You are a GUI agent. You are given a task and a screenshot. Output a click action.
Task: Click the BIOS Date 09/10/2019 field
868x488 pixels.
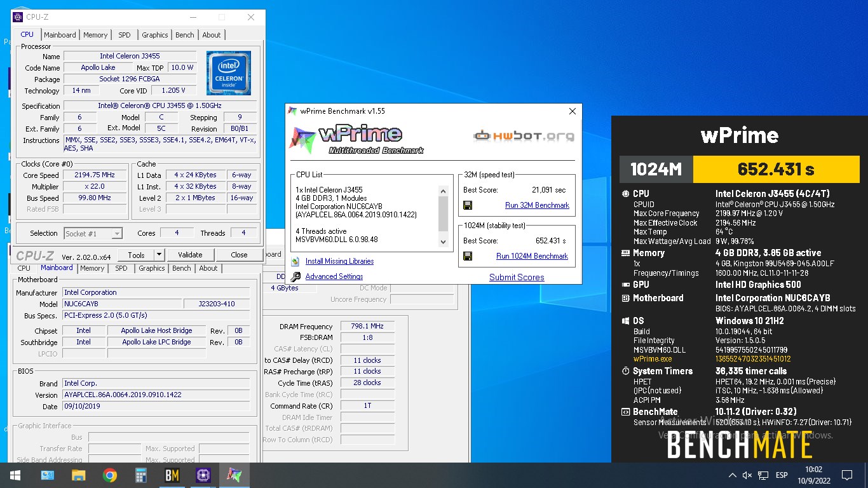156,406
